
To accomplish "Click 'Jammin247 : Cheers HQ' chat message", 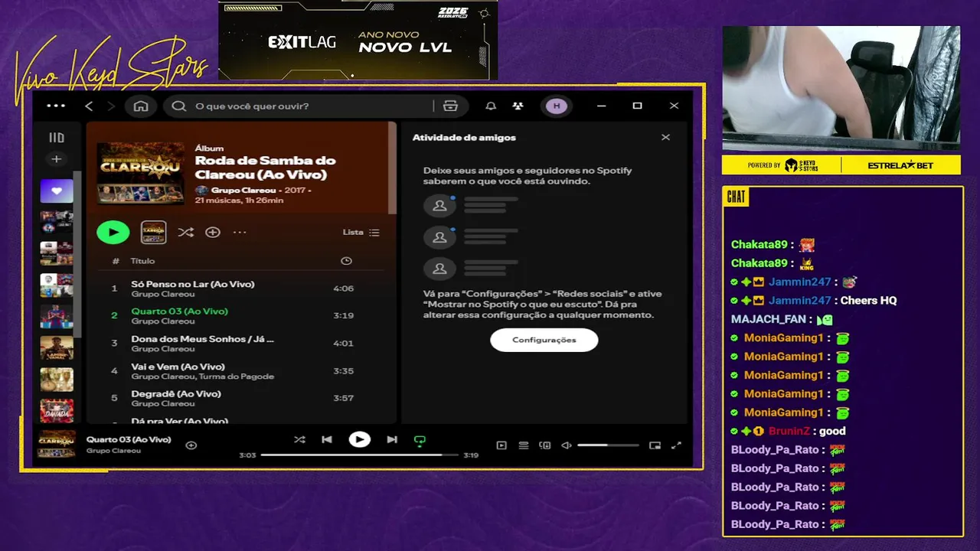I will 814,301.
